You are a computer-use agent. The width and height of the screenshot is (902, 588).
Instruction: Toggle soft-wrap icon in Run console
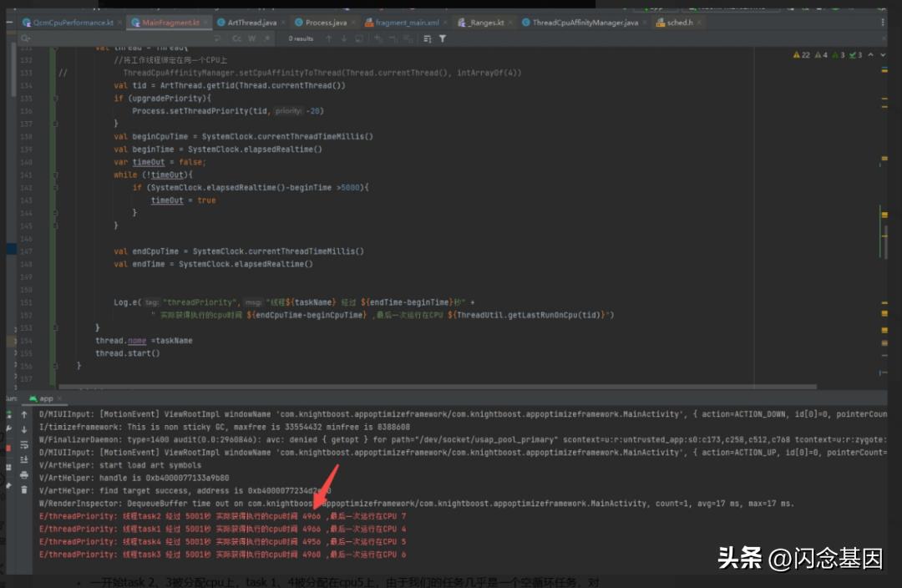coord(24,445)
